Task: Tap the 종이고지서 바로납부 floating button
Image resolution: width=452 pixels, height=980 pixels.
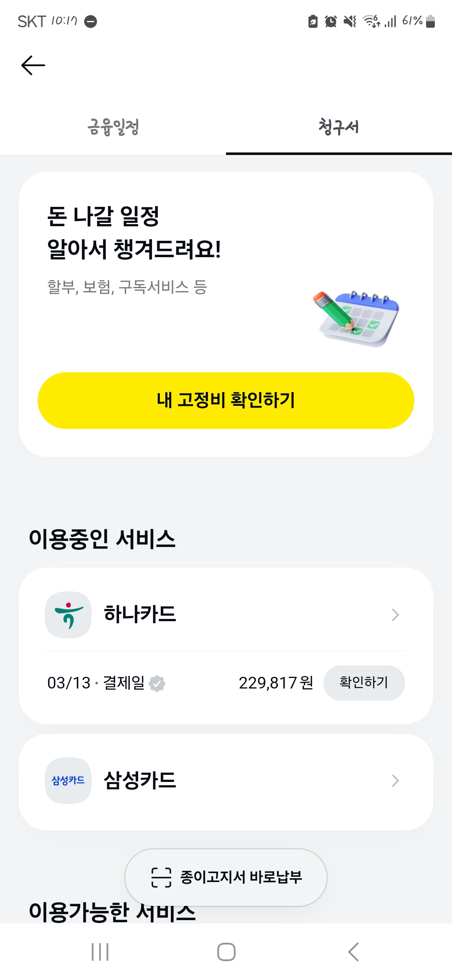Action: [226, 877]
